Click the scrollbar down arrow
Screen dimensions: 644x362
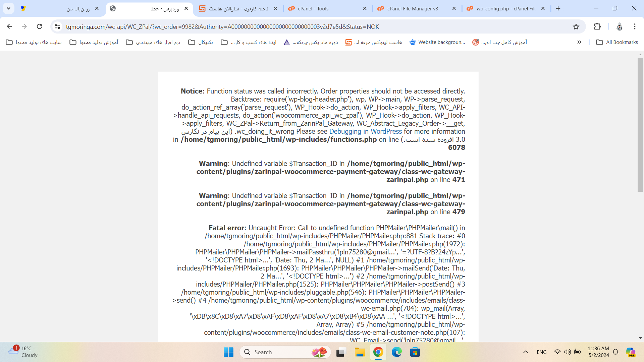point(640,338)
